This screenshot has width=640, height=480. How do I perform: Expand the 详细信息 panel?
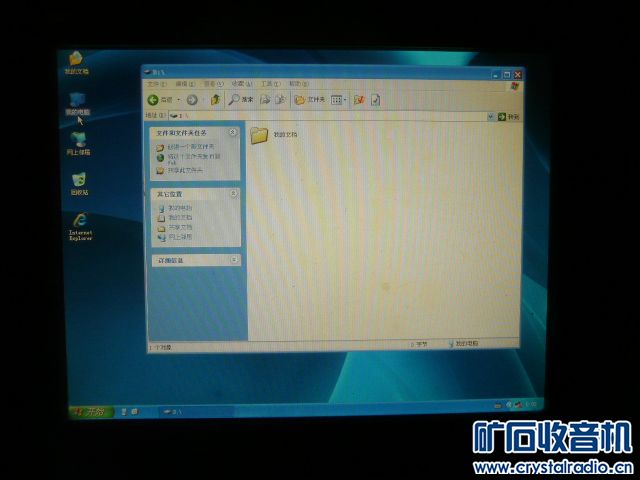234,260
